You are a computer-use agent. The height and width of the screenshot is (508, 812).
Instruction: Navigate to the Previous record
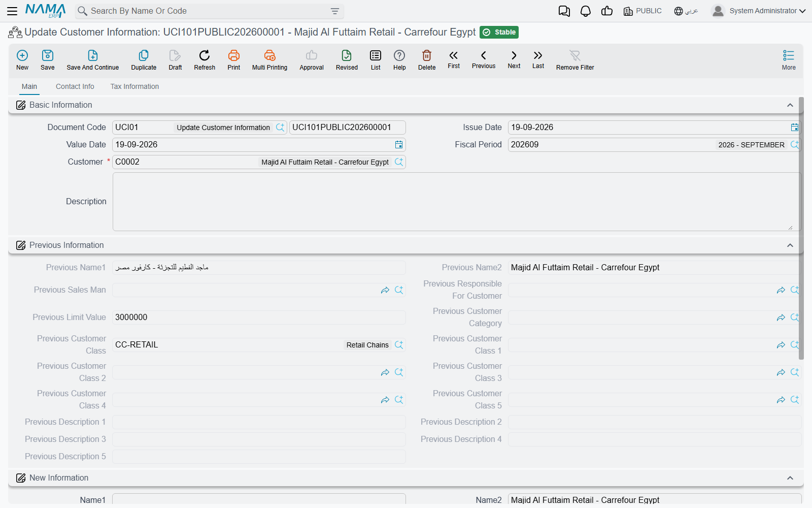484,59
